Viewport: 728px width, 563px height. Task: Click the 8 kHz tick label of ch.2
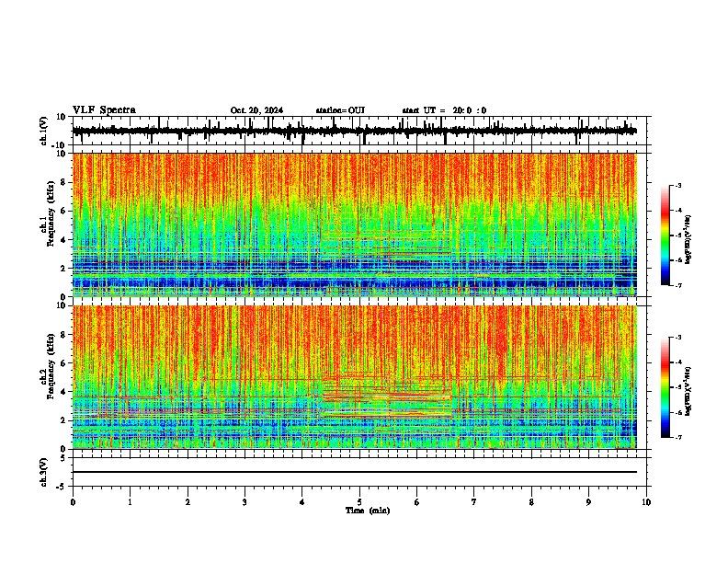tap(64, 335)
